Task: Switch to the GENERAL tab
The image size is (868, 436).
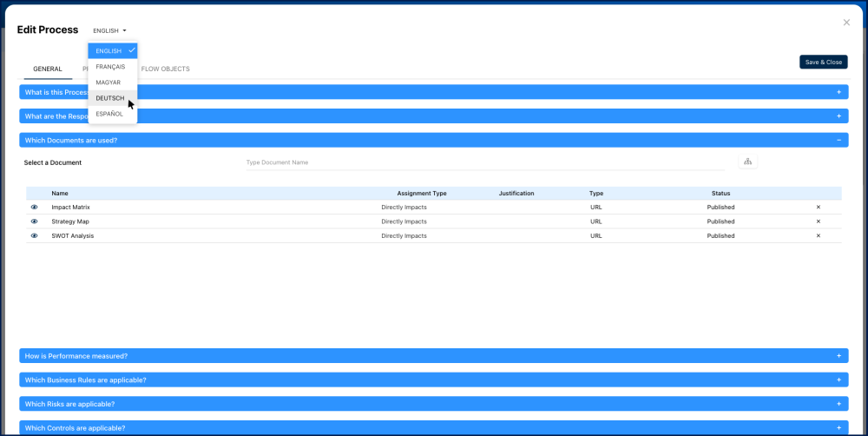Action: tap(48, 69)
